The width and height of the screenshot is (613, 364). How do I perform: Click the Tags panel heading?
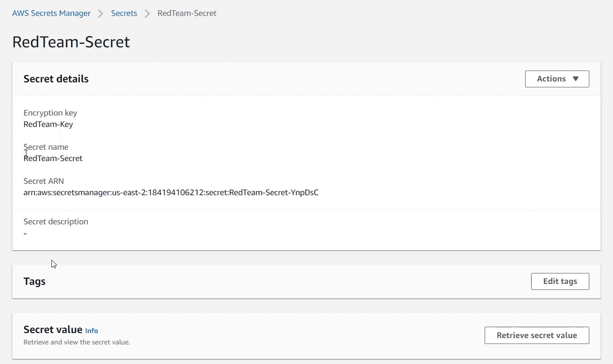point(35,281)
